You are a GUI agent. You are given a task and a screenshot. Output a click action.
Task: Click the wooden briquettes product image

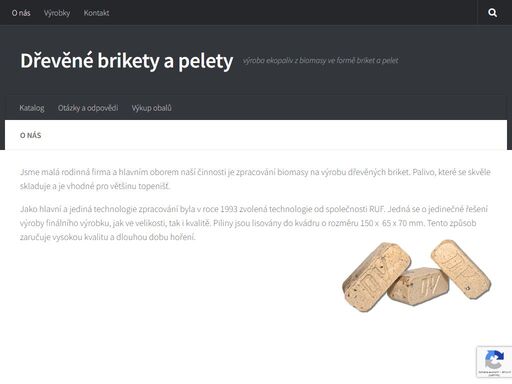pos(417,276)
